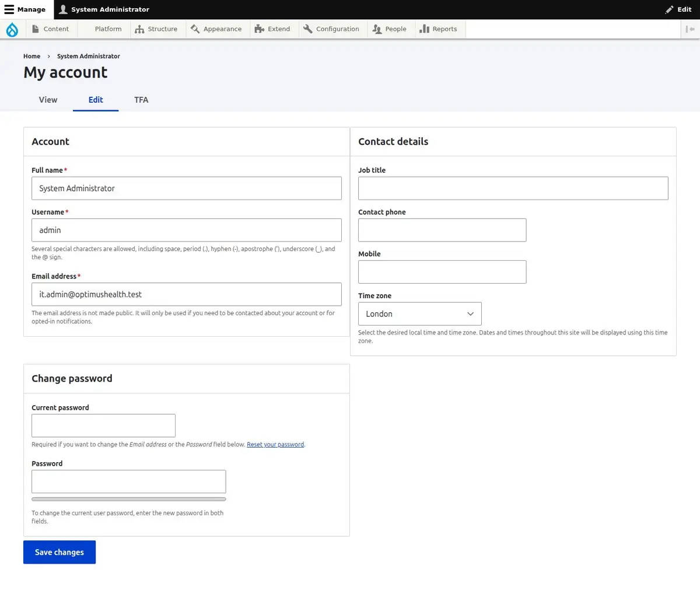Focus the Mobile input field
This screenshot has height=611, width=700.
coord(442,272)
